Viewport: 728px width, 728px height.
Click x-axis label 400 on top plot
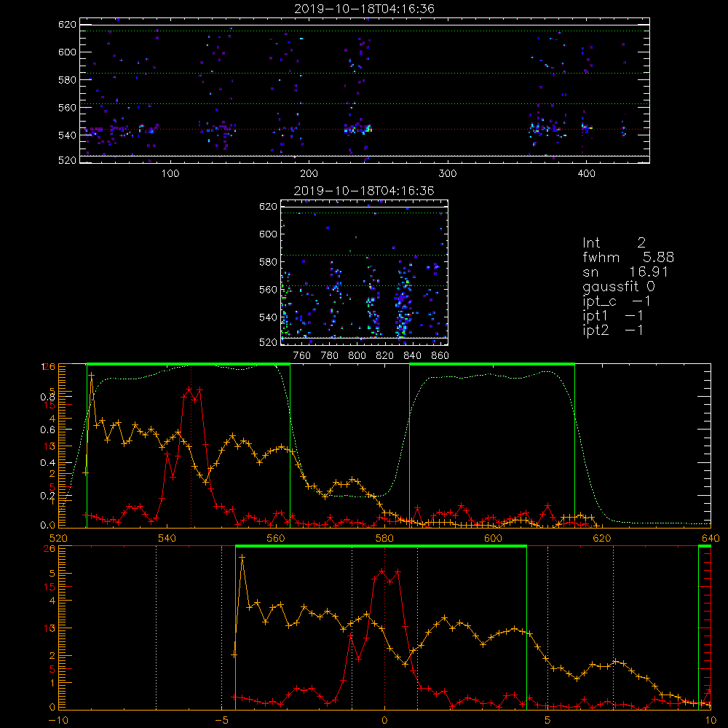click(586, 174)
